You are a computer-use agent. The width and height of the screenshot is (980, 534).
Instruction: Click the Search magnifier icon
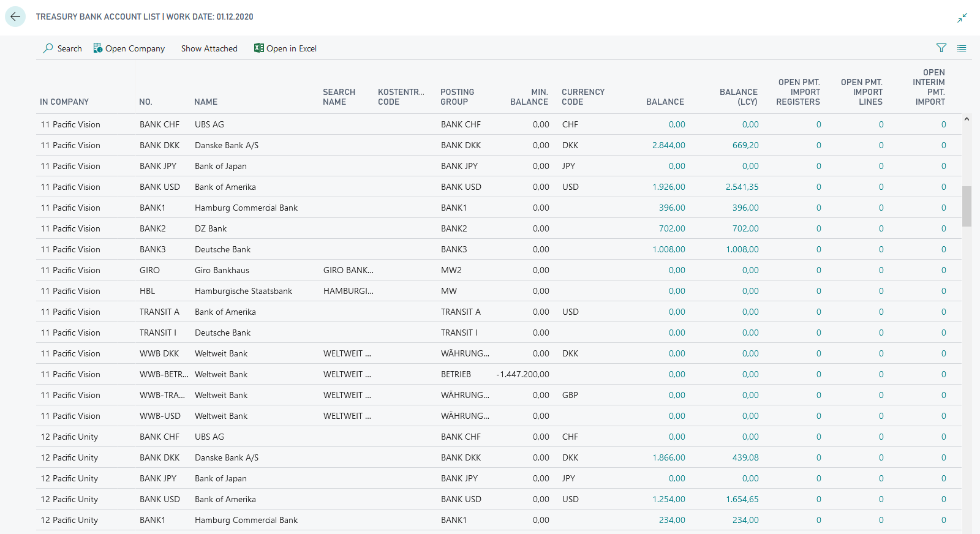[x=48, y=48]
